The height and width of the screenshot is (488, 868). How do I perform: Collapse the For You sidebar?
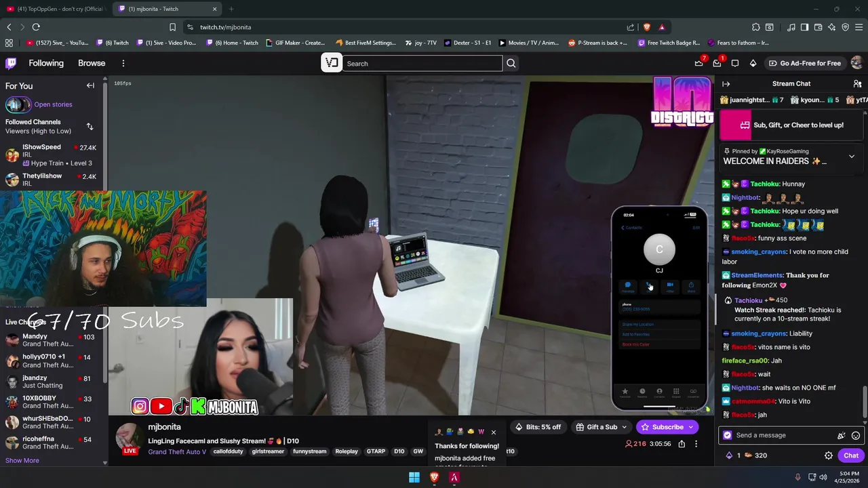tap(90, 85)
